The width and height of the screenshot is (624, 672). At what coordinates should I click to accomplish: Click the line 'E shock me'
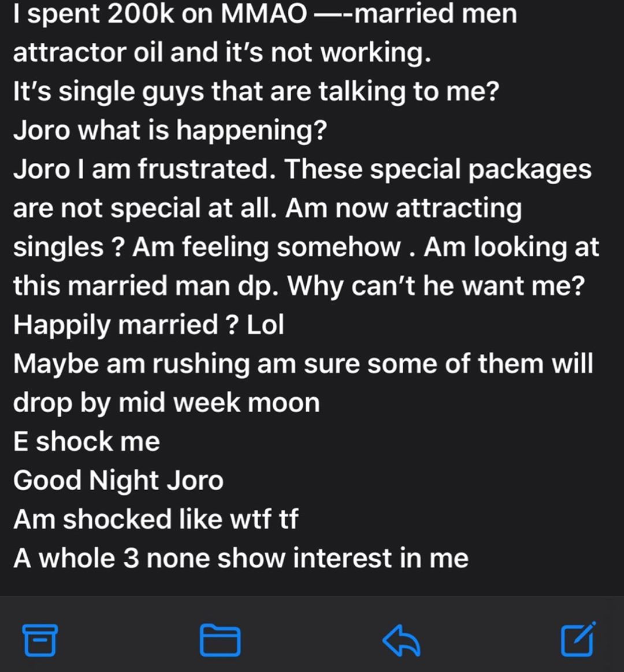(86, 442)
